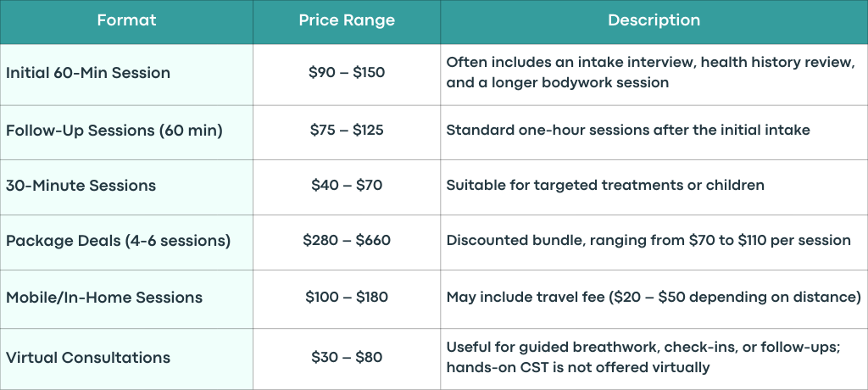Click the $30 – $80 price cell
Screen dimensions: 868x390
tap(347, 359)
